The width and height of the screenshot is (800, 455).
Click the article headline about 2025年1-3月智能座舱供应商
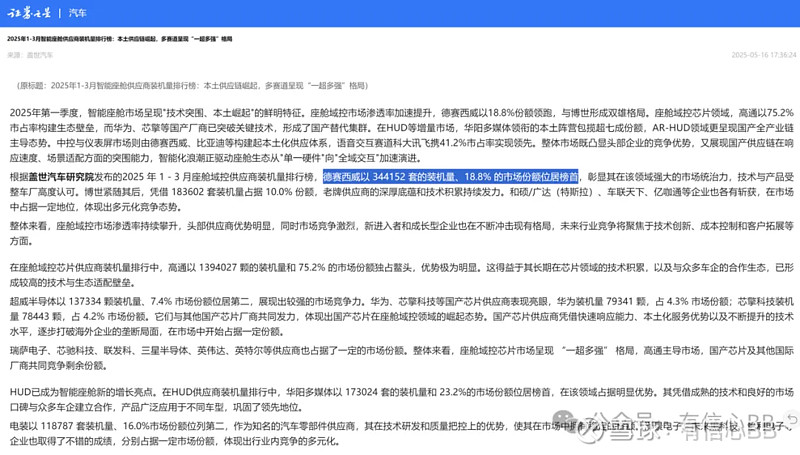coord(120,39)
